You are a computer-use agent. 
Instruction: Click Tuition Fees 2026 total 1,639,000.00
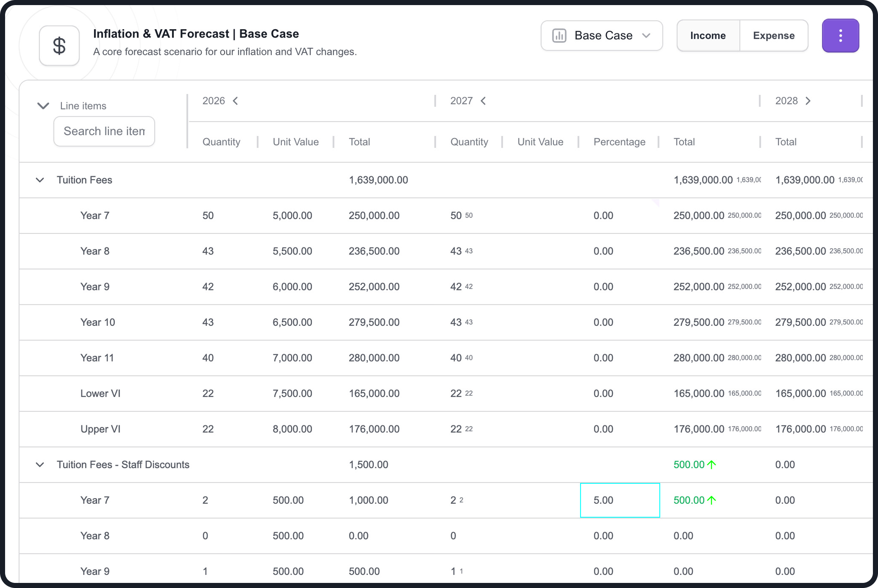coord(378,180)
